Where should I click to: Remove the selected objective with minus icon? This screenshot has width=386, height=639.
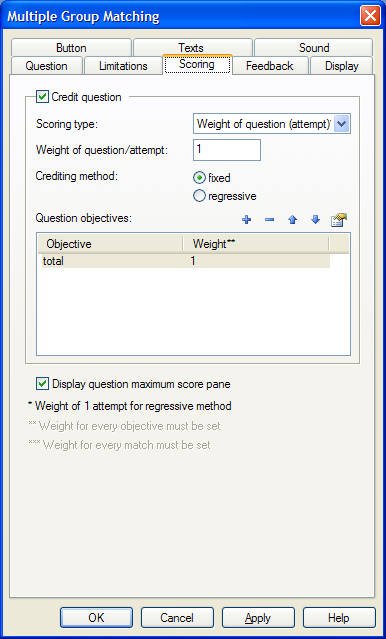pyautogui.click(x=269, y=220)
